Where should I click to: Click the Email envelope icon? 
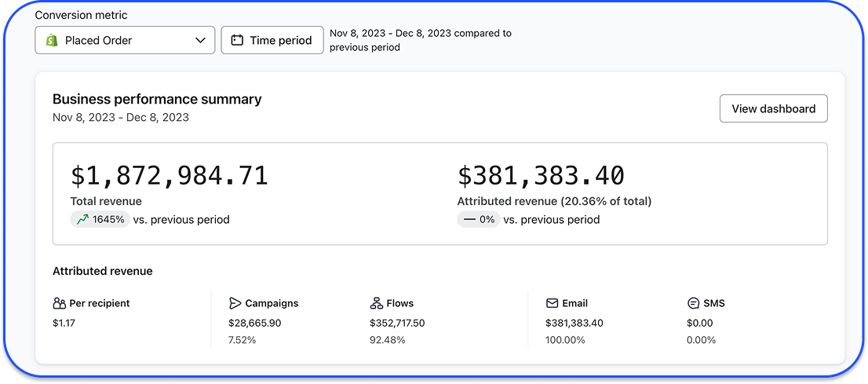(553, 303)
